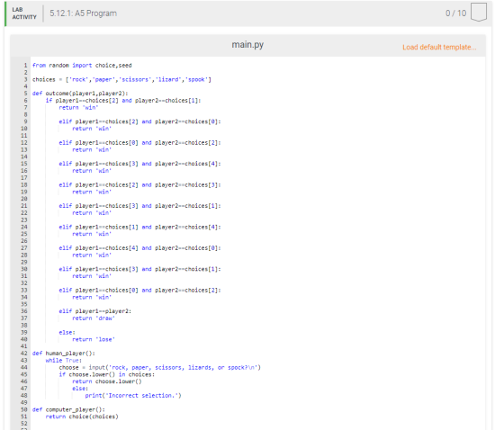The width and height of the screenshot is (504, 430).
Task: Click the choose = input(...) line
Action: (x=160, y=367)
